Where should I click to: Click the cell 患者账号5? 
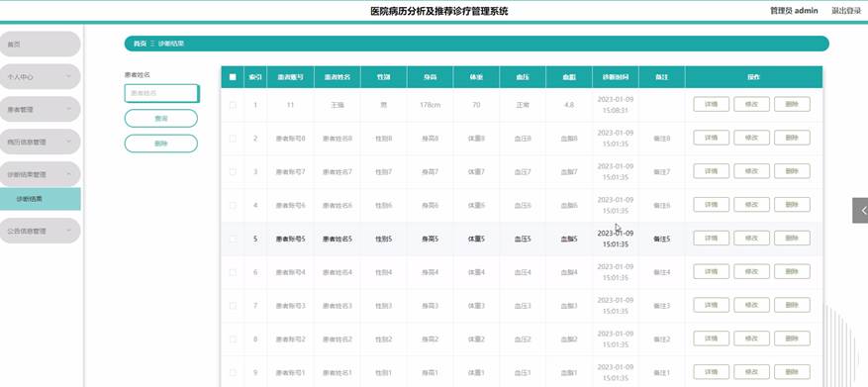tap(291, 240)
